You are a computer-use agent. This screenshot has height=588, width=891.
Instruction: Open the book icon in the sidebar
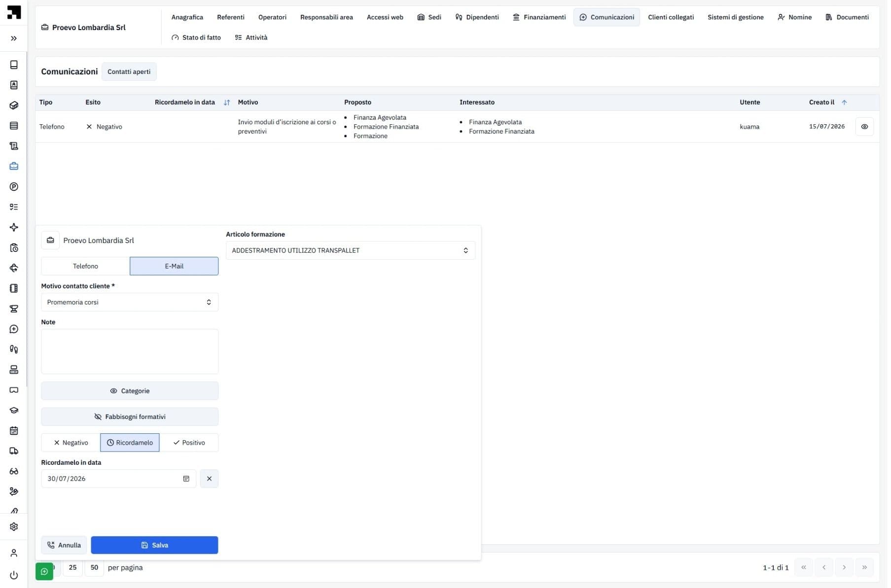(x=14, y=65)
